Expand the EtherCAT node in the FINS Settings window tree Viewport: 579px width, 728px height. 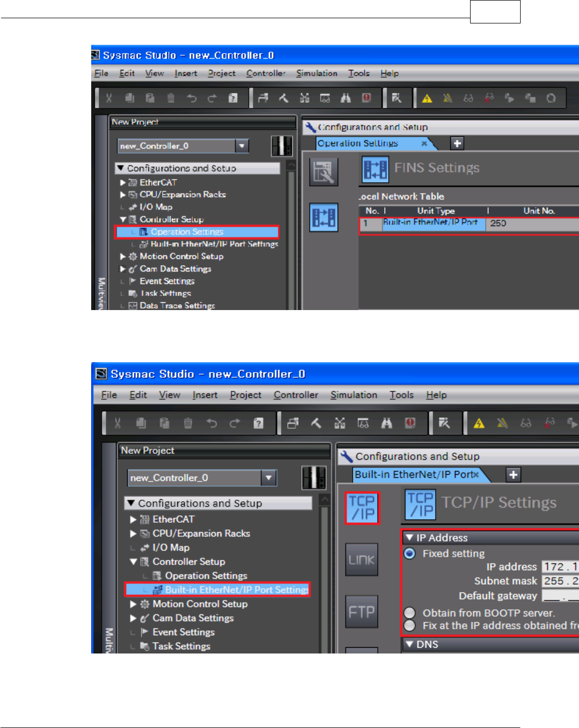(x=123, y=182)
